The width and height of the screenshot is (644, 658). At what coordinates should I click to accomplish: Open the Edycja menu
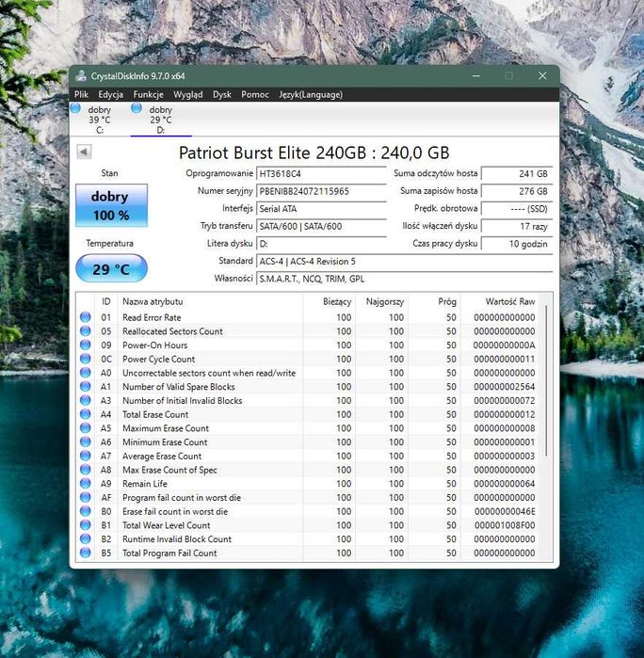(x=111, y=94)
